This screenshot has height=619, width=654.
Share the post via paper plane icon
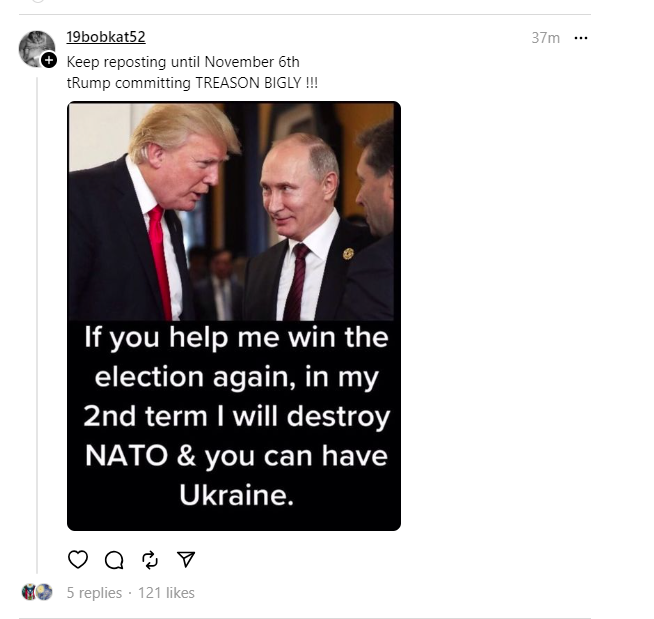tap(186, 560)
